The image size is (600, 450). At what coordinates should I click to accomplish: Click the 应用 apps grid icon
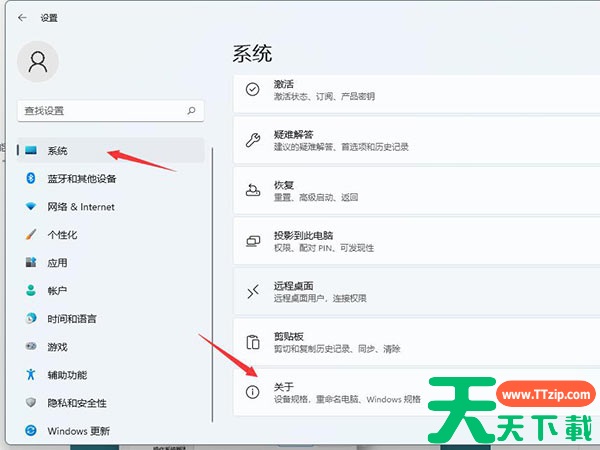tap(31, 262)
